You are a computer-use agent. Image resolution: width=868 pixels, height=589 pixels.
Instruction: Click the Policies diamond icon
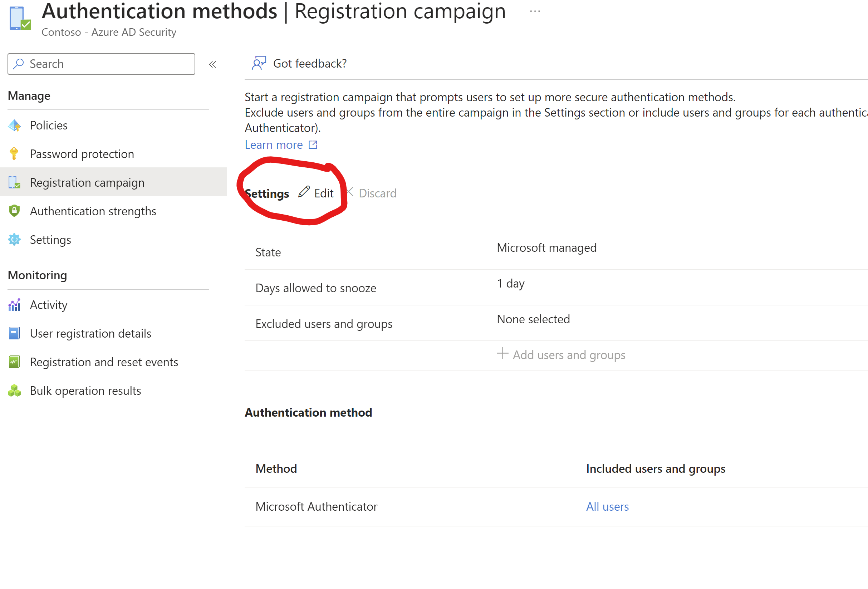(x=14, y=126)
